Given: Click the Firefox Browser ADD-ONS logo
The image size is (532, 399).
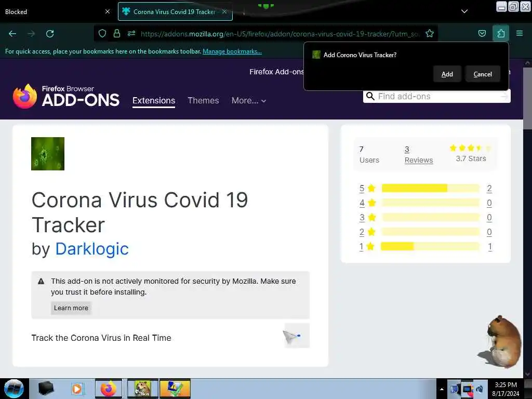Looking at the screenshot, I should (66, 96).
